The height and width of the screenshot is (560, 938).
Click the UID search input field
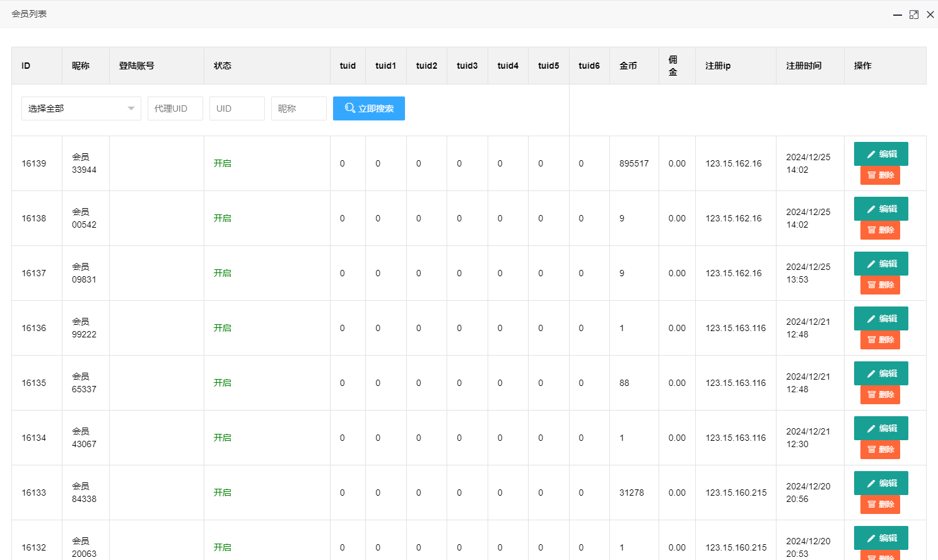pyautogui.click(x=237, y=108)
